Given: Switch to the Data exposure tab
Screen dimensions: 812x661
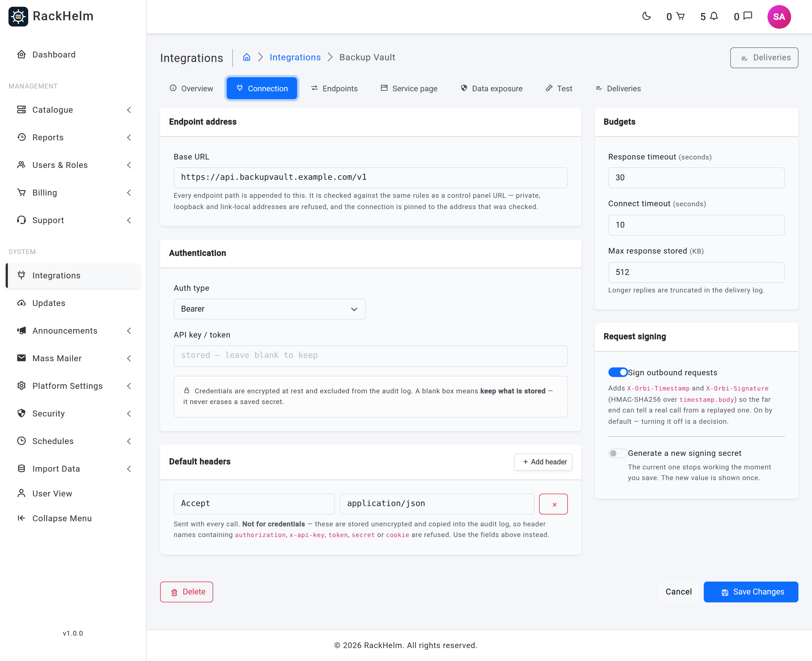Looking at the screenshot, I should point(491,88).
